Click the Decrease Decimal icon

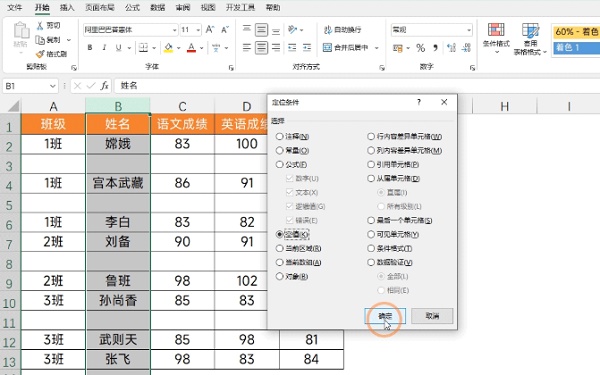click(x=466, y=48)
